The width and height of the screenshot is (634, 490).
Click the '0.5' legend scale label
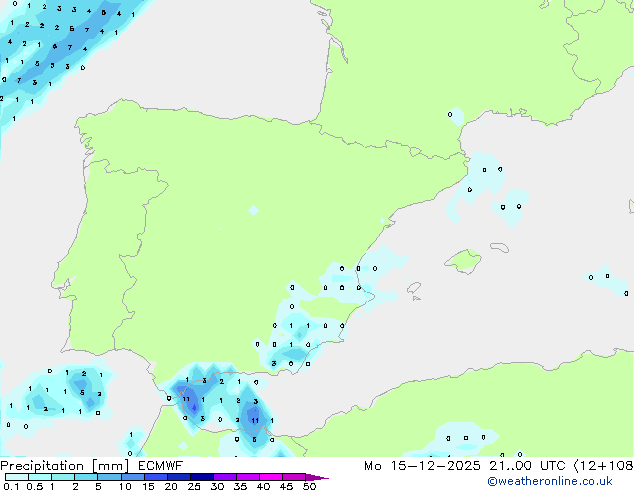35,486
